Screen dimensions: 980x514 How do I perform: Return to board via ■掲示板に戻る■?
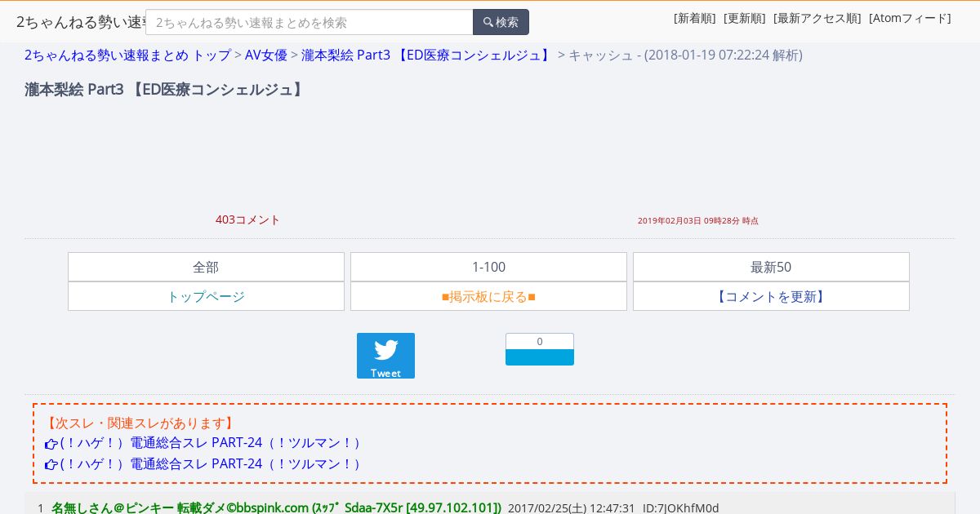(x=488, y=296)
